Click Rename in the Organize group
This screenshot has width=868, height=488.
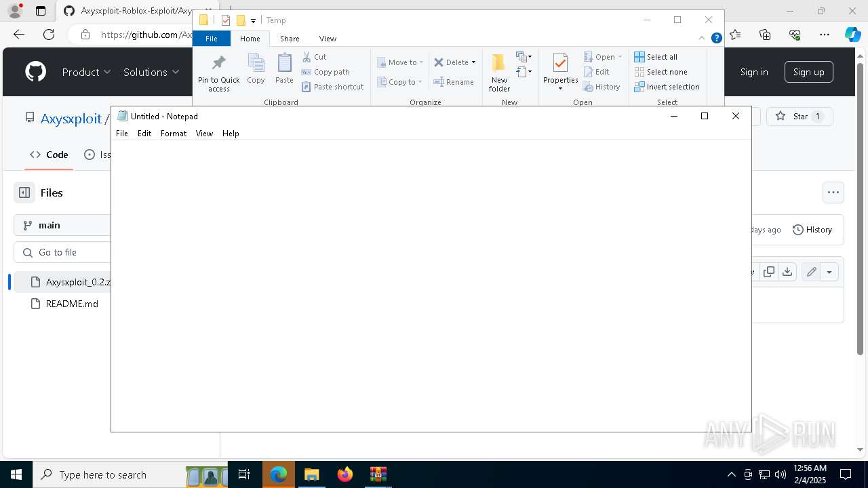(x=454, y=82)
